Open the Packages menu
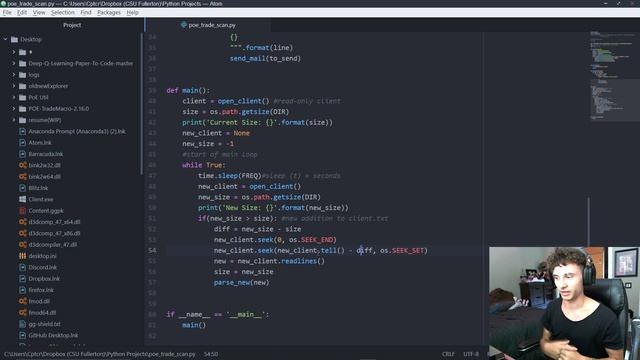This screenshot has width=640, height=360. pos(109,13)
